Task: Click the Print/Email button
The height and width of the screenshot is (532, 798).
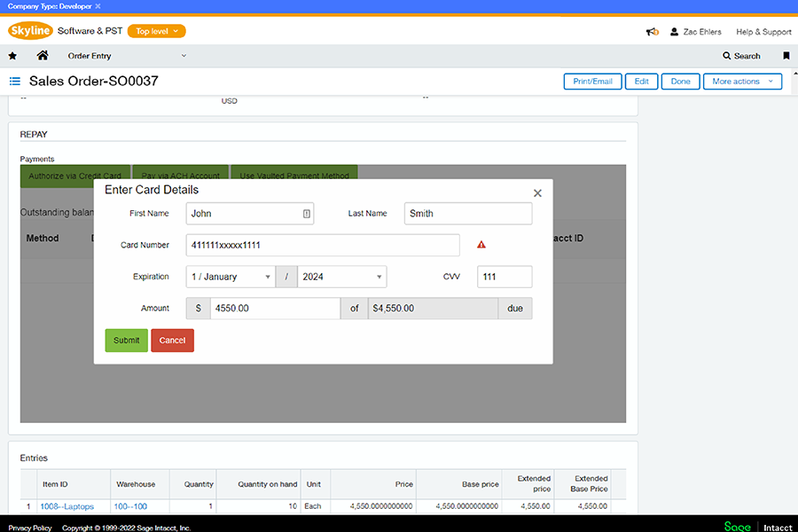Action: click(x=592, y=82)
